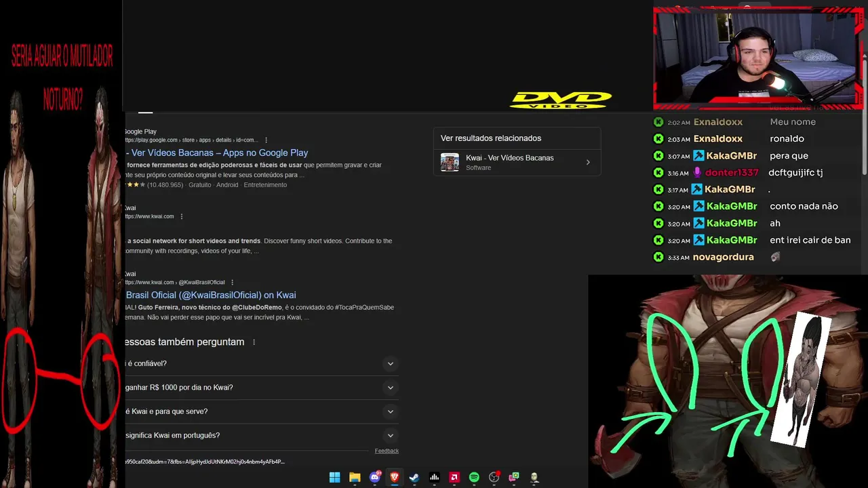Screen dimensions: 868x488
Task: Click Kick icon beside 'Meu nome' message
Action: (658, 122)
